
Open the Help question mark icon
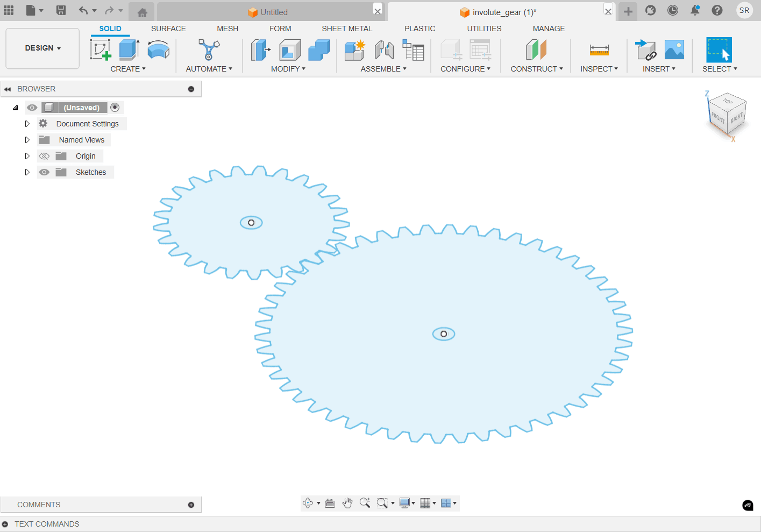click(x=717, y=10)
